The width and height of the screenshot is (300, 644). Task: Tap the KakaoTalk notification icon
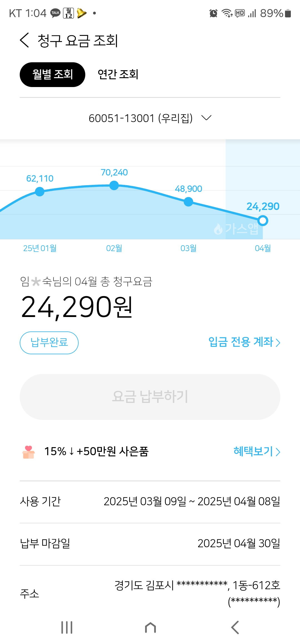[55, 13]
